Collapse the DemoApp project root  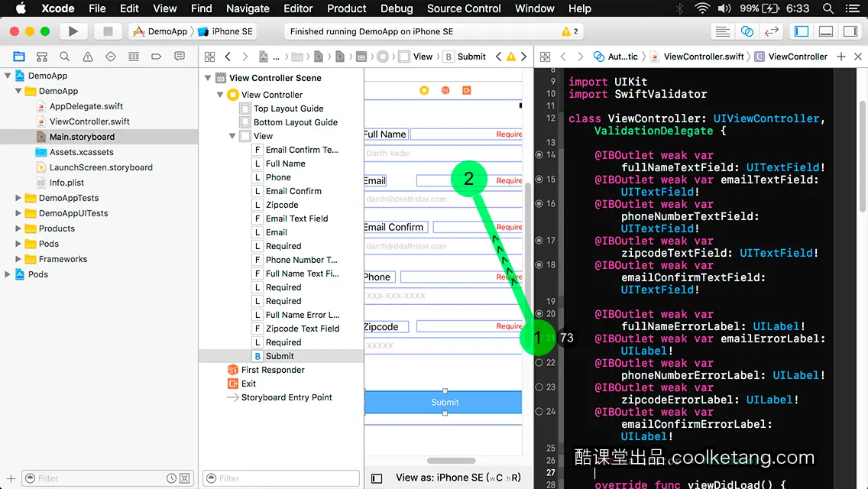(8, 76)
